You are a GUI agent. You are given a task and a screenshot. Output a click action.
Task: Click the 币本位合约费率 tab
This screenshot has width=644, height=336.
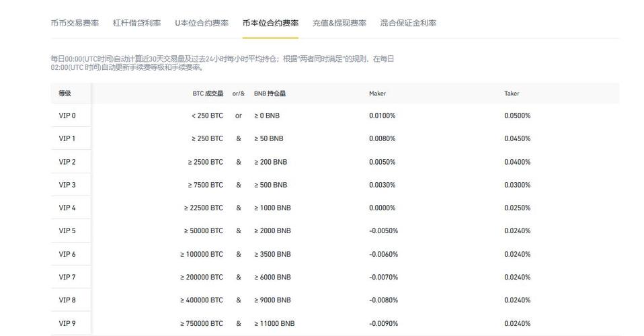(x=270, y=23)
